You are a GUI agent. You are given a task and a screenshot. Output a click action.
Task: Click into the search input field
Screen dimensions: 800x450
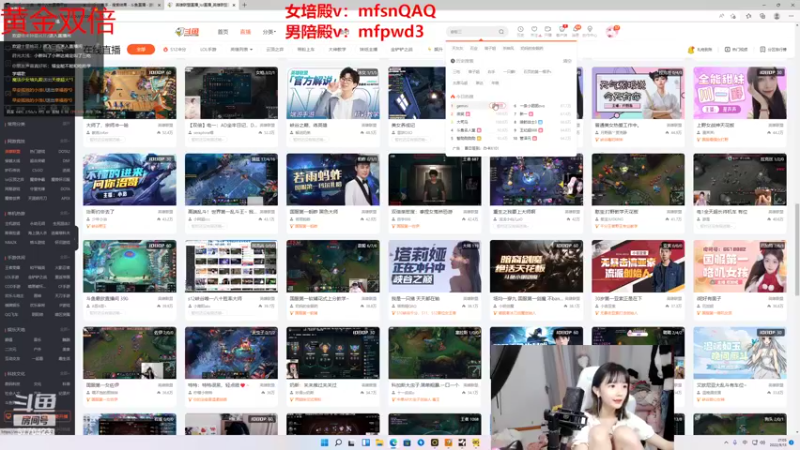472,32
